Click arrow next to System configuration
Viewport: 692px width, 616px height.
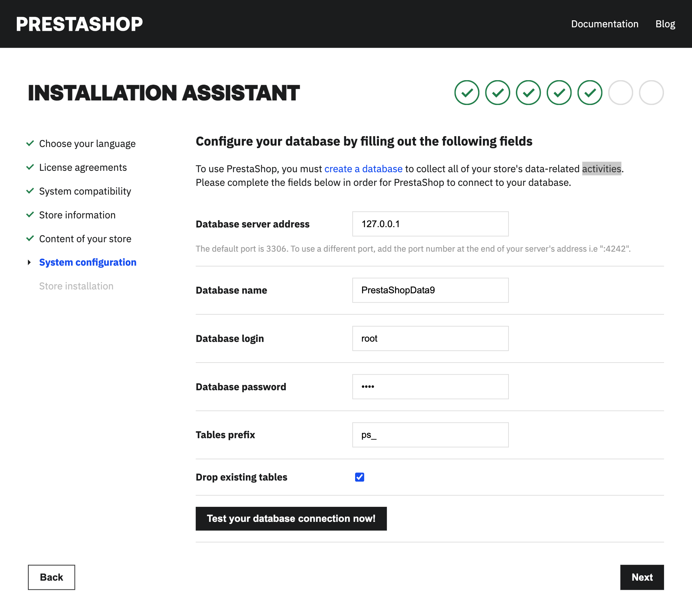pos(29,262)
